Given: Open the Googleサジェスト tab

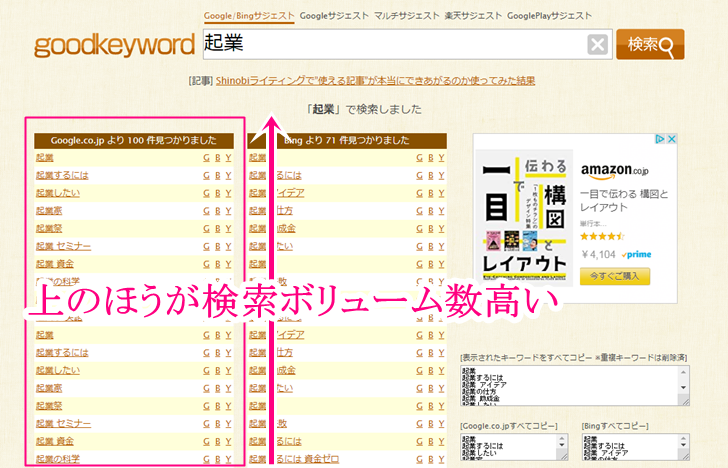Looking at the screenshot, I should [334, 16].
